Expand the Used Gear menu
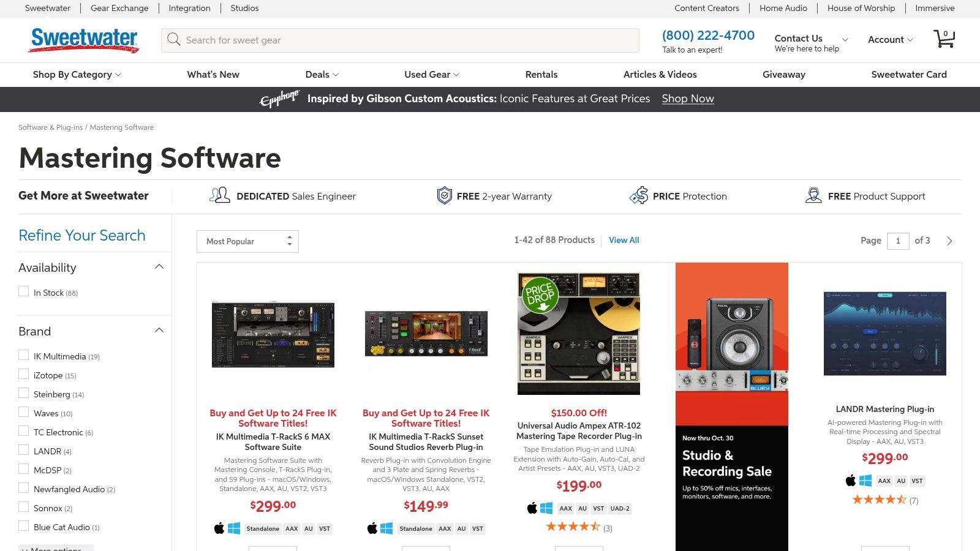The image size is (980, 551). point(432,75)
